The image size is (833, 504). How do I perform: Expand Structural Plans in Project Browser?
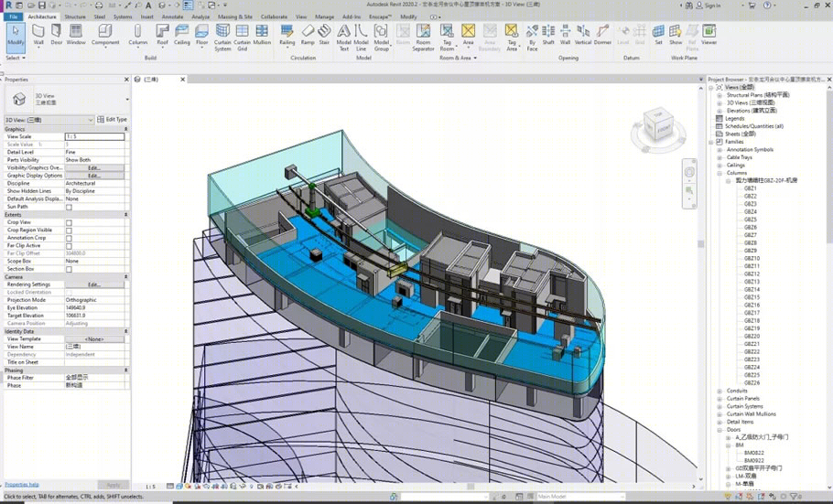tap(719, 95)
